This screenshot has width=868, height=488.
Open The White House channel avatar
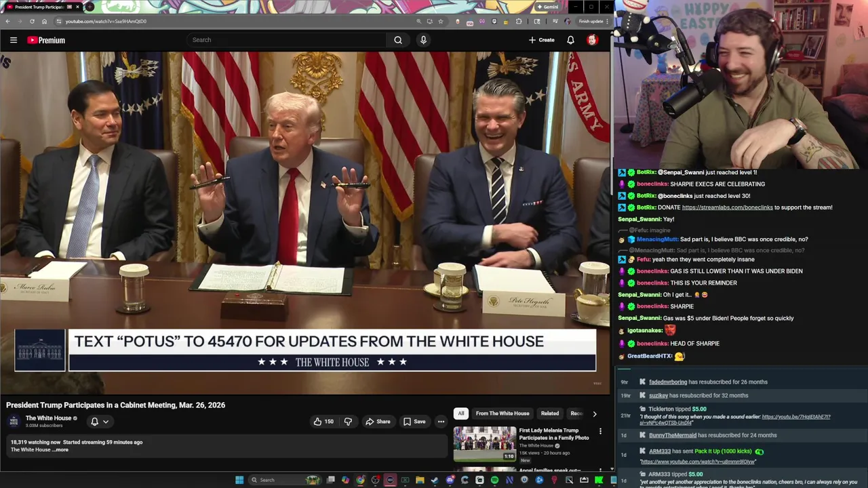(14, 422)
